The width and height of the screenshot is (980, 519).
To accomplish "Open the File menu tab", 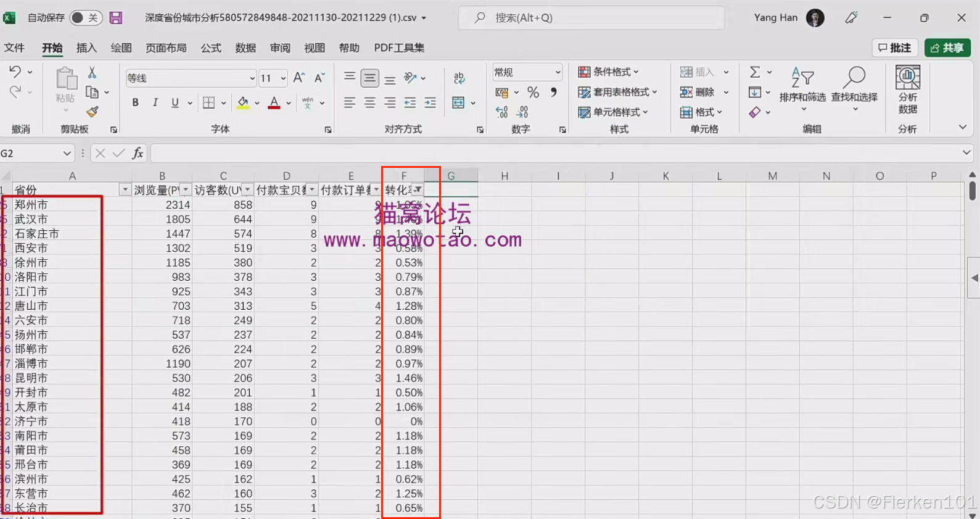I will [x=14, y=48].
